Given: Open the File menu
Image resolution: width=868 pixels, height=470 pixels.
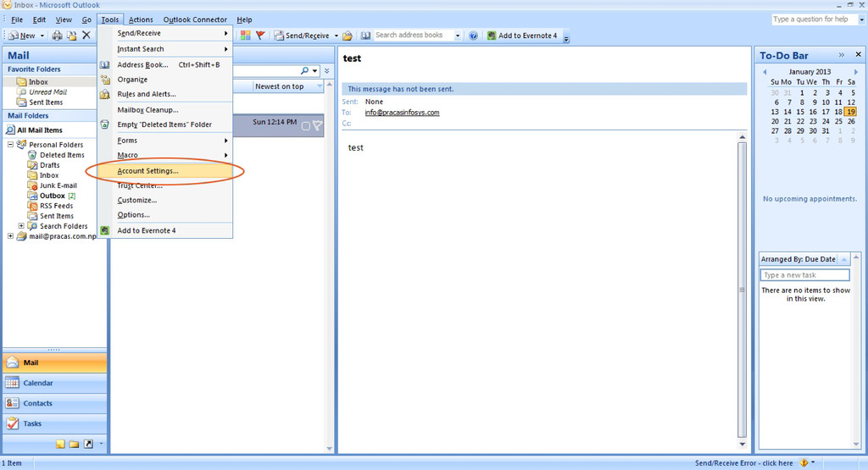Looking at the screenshot, I should 17,19.
